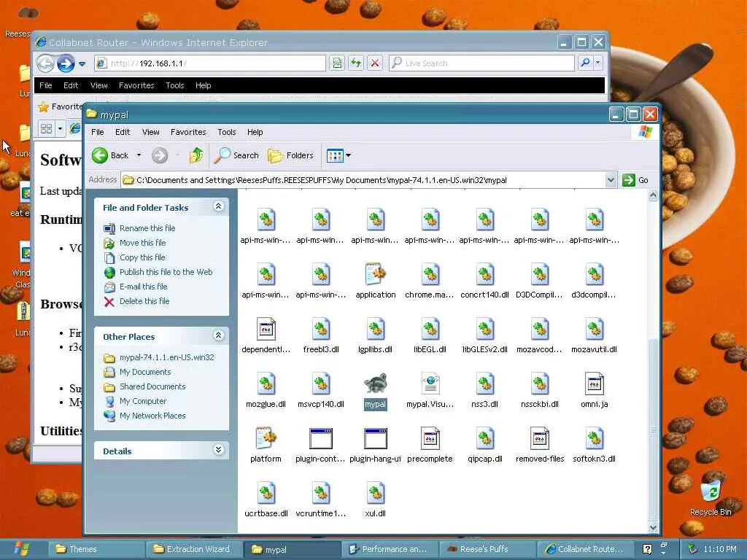Select the platform settings file icon

266,438
